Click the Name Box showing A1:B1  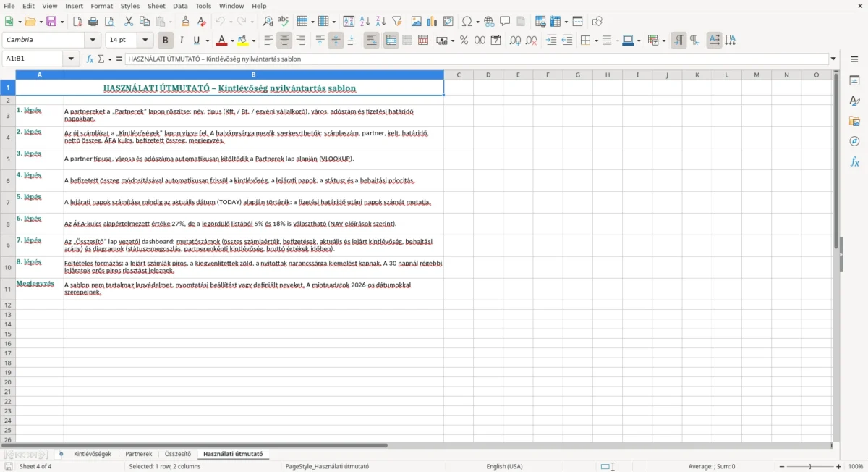point(33,59)
